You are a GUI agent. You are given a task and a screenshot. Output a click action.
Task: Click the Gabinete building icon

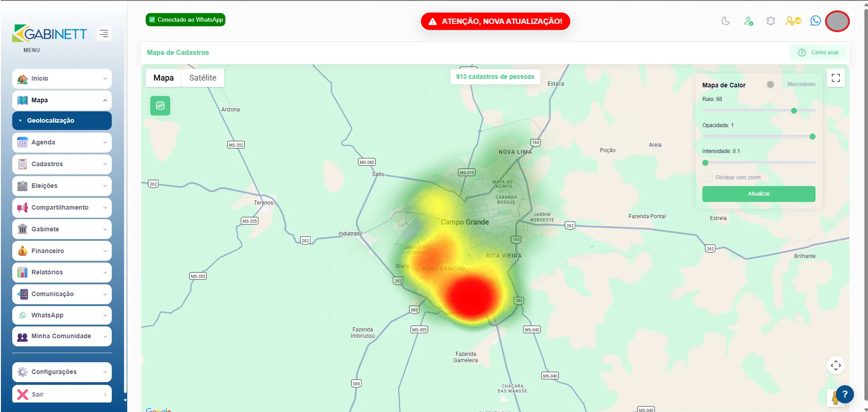click(23, 230)
